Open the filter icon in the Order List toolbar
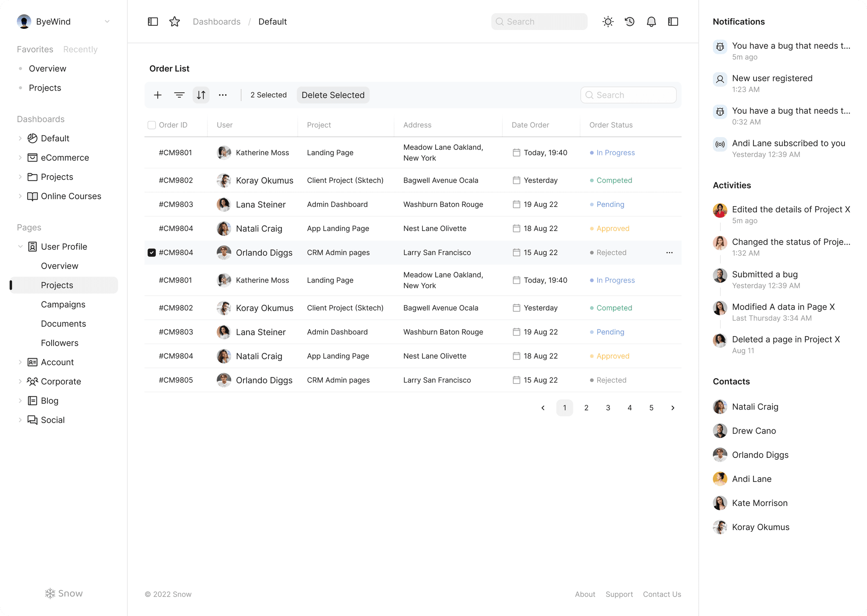 coord(179,95)
